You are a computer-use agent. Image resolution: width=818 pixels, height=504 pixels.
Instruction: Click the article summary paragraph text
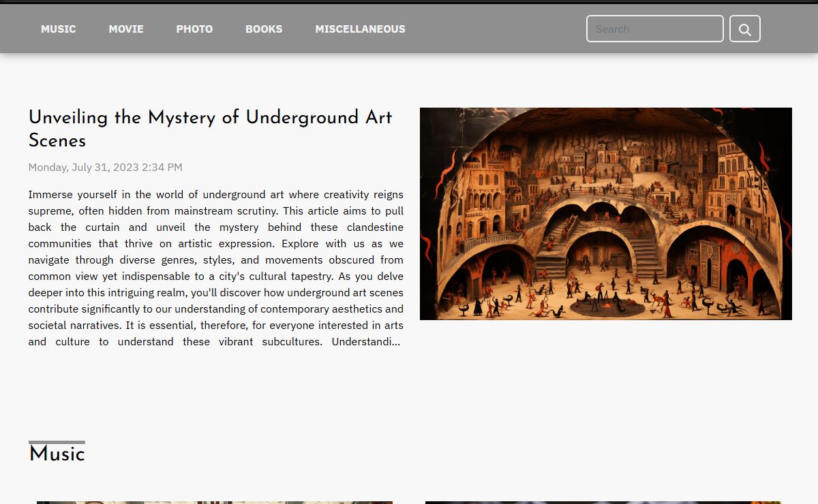click(215, 268)
